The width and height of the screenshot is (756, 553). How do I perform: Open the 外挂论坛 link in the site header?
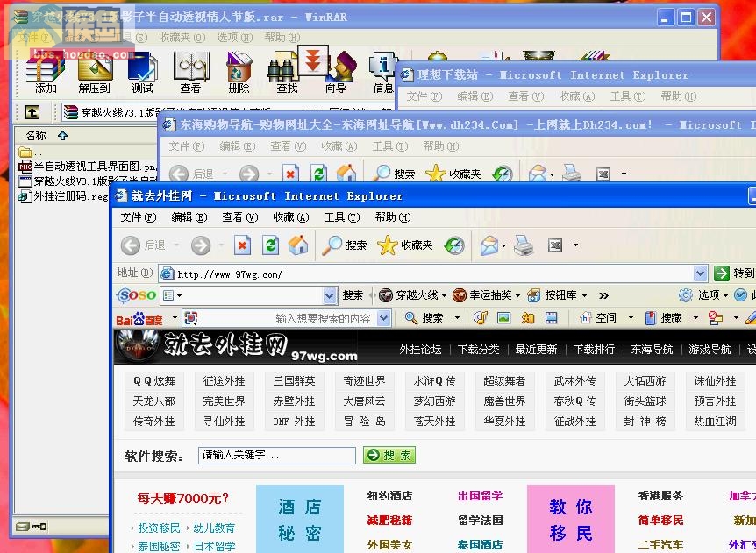pyautogui.click(x=420, y=349)
